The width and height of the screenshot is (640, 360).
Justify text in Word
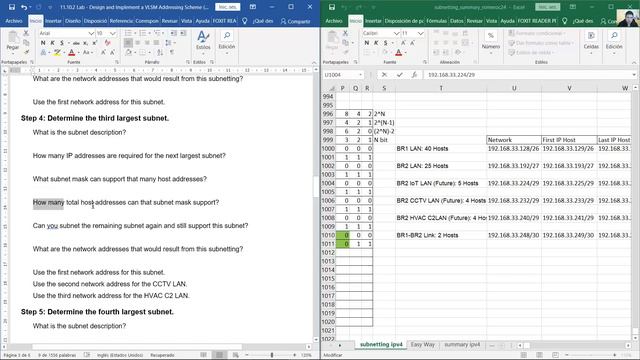tap(156, 43)
